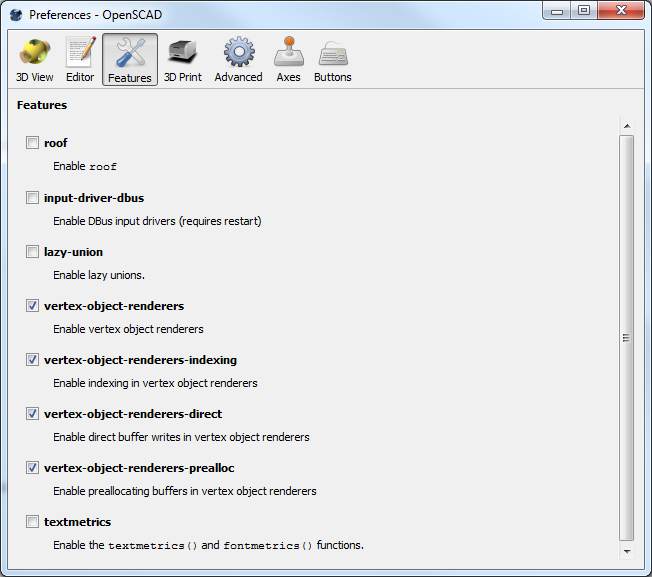
Task: Enable the textmetrics feature checkbox
Action: 33,522
